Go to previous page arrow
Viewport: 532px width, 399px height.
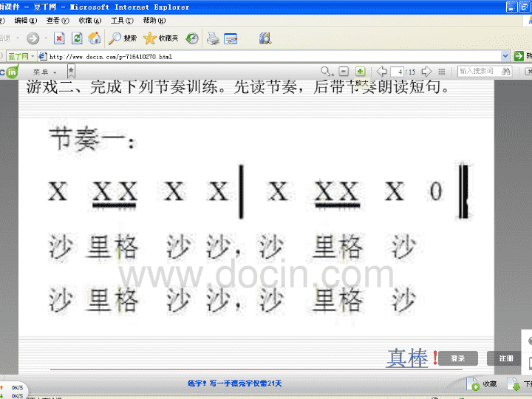pos(382,71)
